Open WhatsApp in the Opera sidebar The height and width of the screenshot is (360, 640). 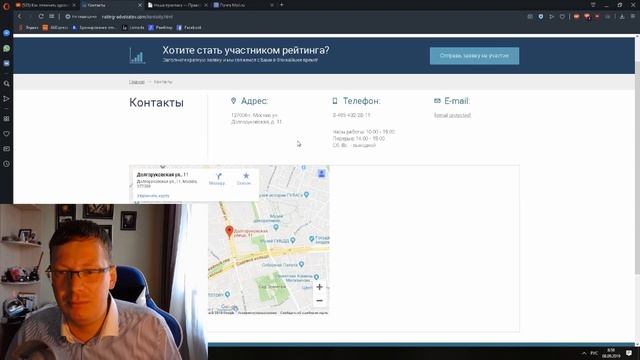pyautogui.click(x=6, y=48)
